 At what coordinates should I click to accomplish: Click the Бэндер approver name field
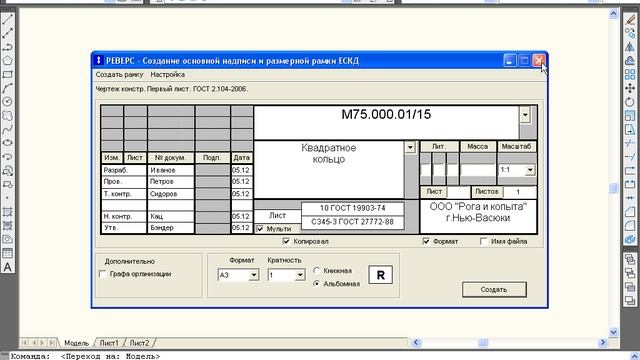tap(171, 228)
